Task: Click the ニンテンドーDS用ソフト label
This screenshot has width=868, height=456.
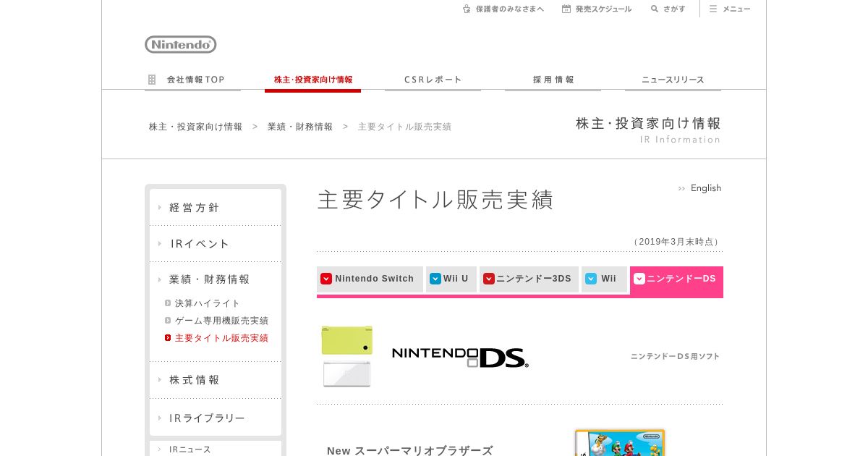Action: [x=675, y=356]
